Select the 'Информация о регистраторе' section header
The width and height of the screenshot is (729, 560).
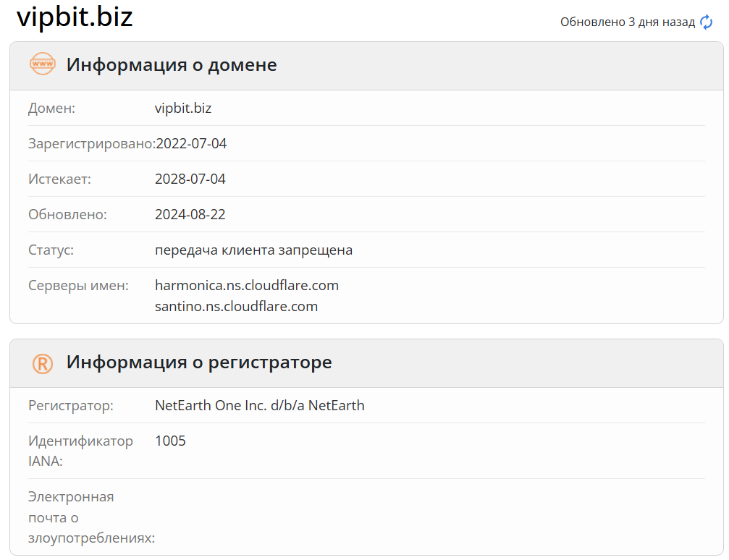coord(199,362)
